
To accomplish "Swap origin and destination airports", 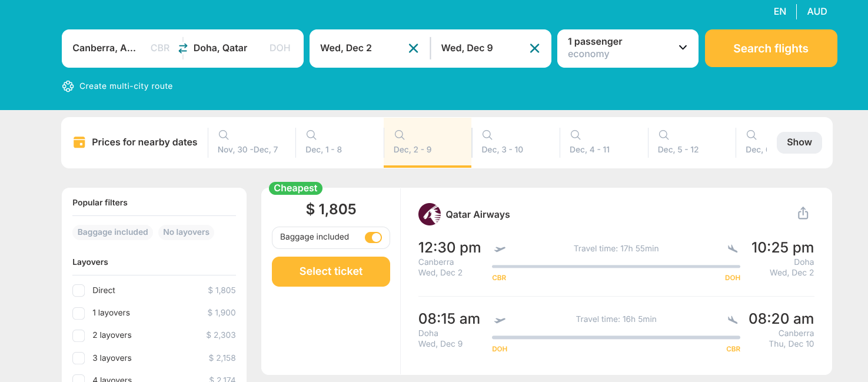I will (x=183, y=48).
